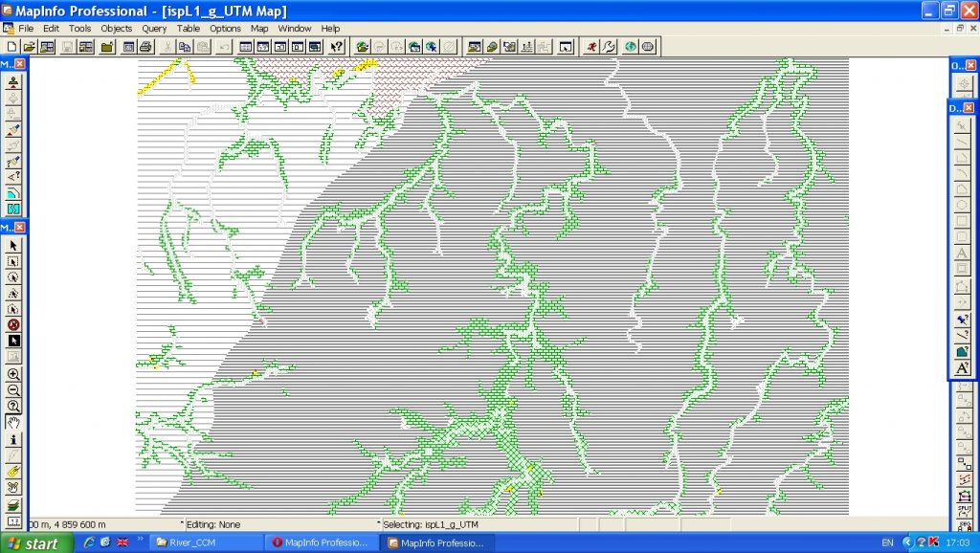The width and height of the screenshot is (980, 553).
Task: Pick the Info tool
Action: (13, 439)
